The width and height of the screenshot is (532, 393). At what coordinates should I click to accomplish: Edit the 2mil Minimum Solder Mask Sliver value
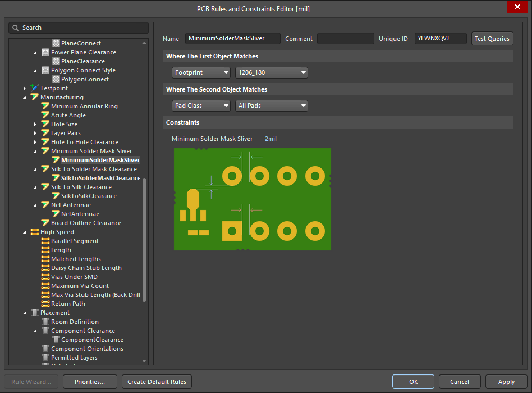pos(270,139)
